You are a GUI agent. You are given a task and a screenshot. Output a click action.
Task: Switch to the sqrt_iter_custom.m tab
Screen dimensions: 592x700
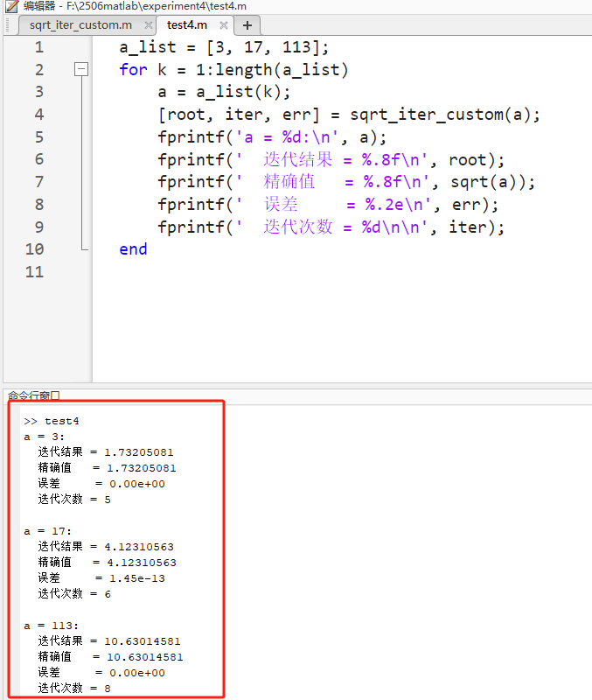click(x=80, y=25)
